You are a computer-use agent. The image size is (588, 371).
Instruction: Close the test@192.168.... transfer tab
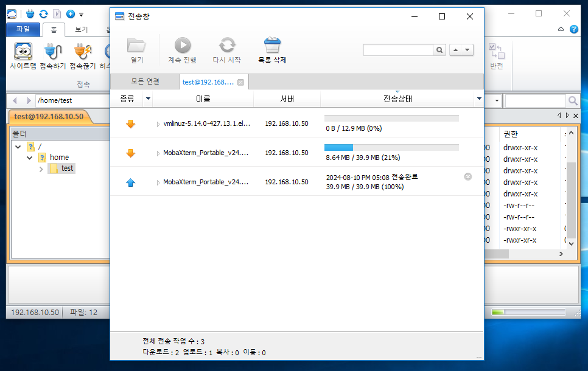pyautogui.click(x=241, y=83)
